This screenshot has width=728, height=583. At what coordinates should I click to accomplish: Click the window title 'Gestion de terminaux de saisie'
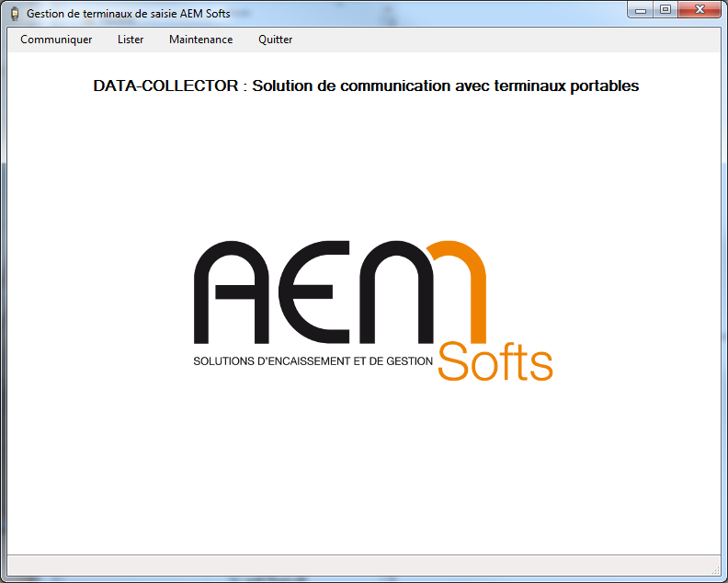pos(128,14)
